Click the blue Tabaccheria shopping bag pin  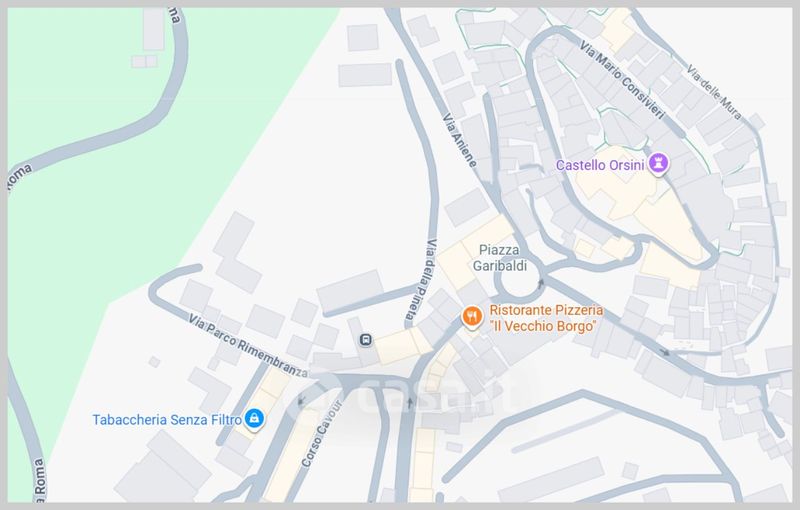pyautogui.click(x=254, y=419)
